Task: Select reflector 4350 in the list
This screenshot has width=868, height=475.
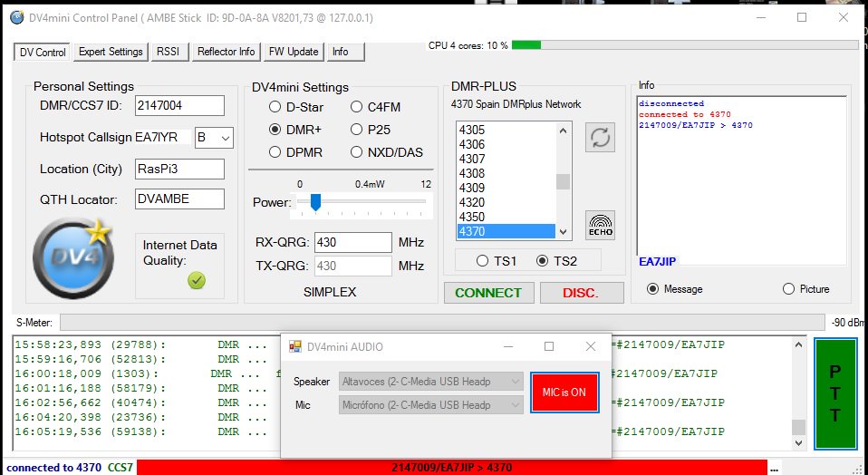Action: tap(506, 217)
